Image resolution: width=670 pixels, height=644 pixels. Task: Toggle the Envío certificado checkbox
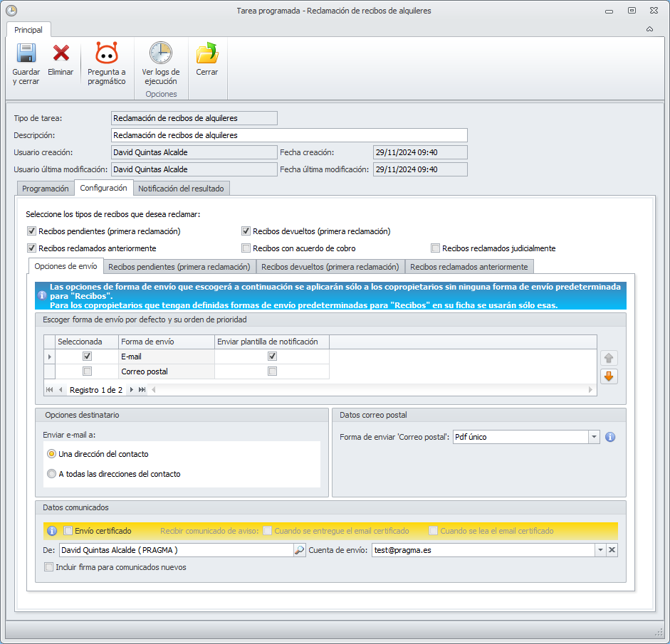[x=68, y=531]
